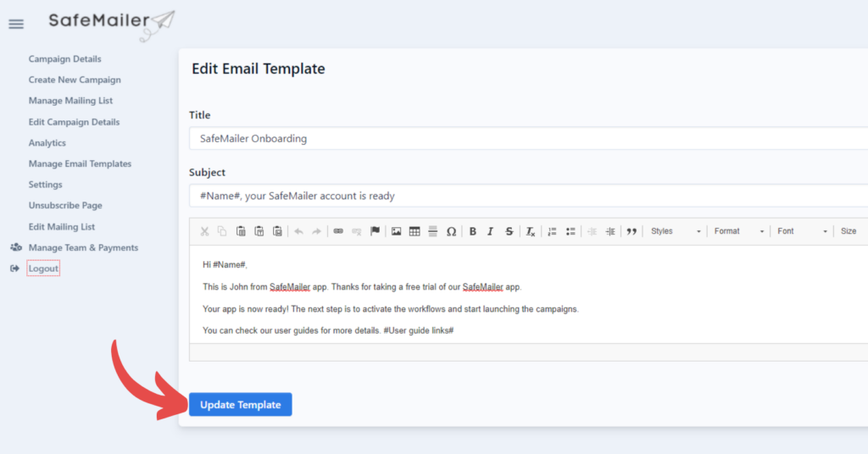868x454 pixels.
Task: Click the Increase Indent icon
Action: click(610, 231)
